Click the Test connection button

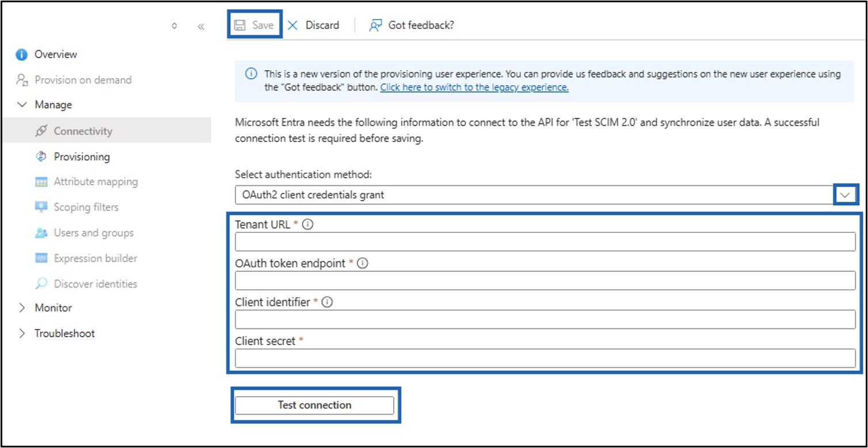[314, 405]
